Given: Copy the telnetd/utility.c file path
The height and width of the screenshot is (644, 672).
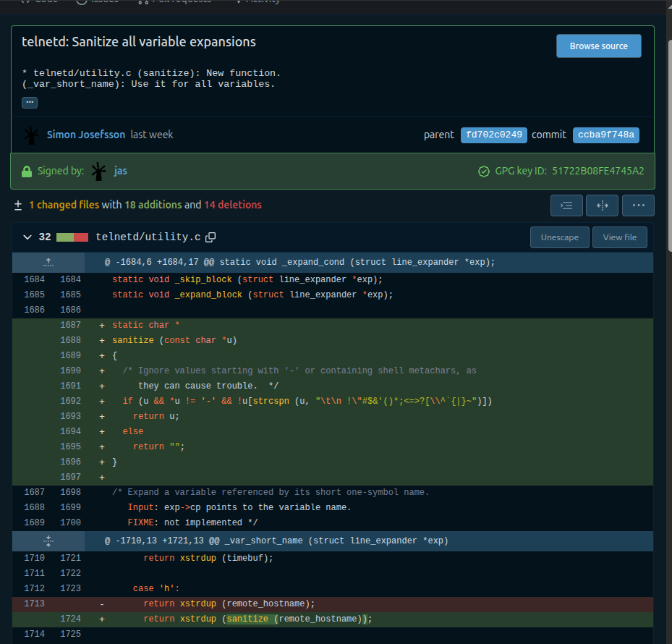Looking at the screenshot, I should (x=211, y=237).
